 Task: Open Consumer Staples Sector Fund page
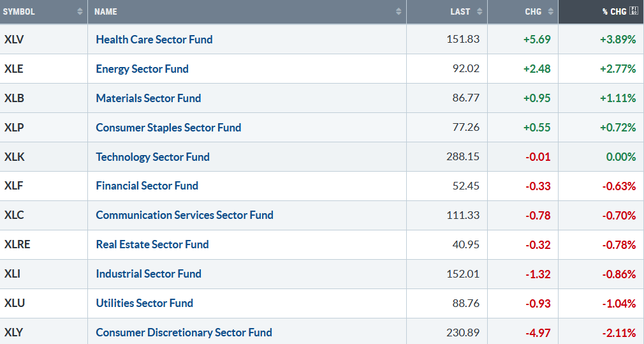[168, 128]
